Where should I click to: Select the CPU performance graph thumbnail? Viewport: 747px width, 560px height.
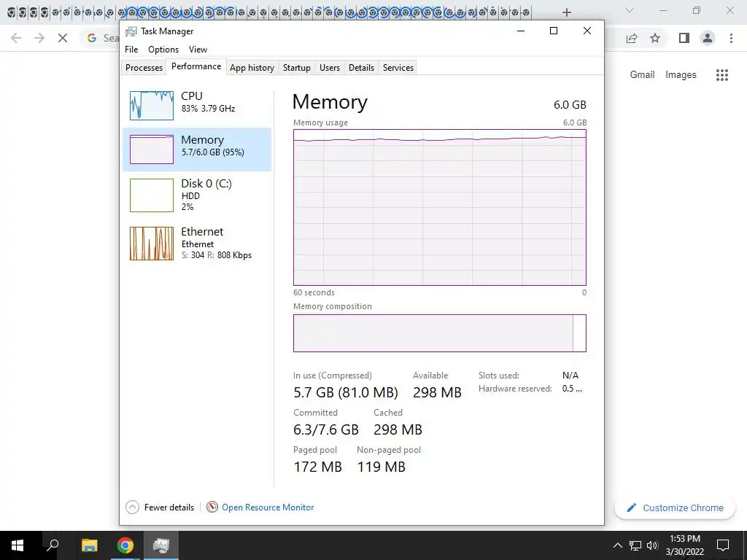(x=152, y=105)
